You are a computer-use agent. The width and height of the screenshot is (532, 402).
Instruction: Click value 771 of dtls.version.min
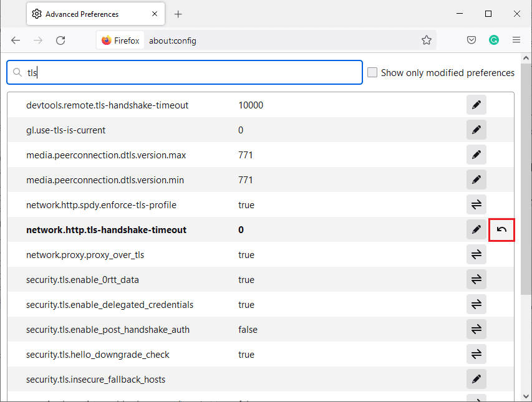246,180
